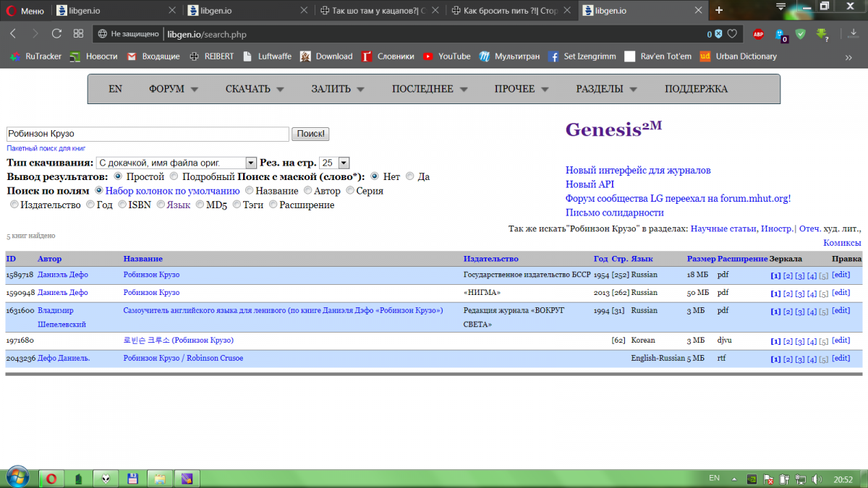Expand the ПРОЧЕЕ menu
The width and height of the screenshot is (868, 488).
pos(521,89)
